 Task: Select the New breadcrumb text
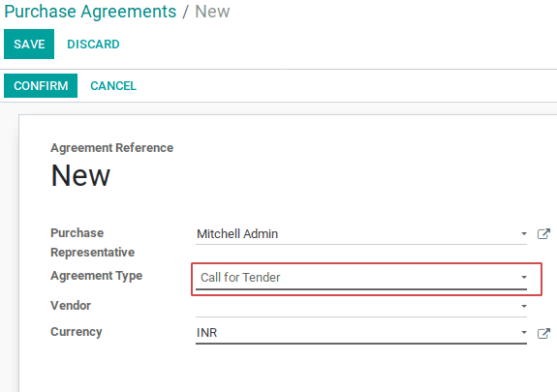[212, 12]
